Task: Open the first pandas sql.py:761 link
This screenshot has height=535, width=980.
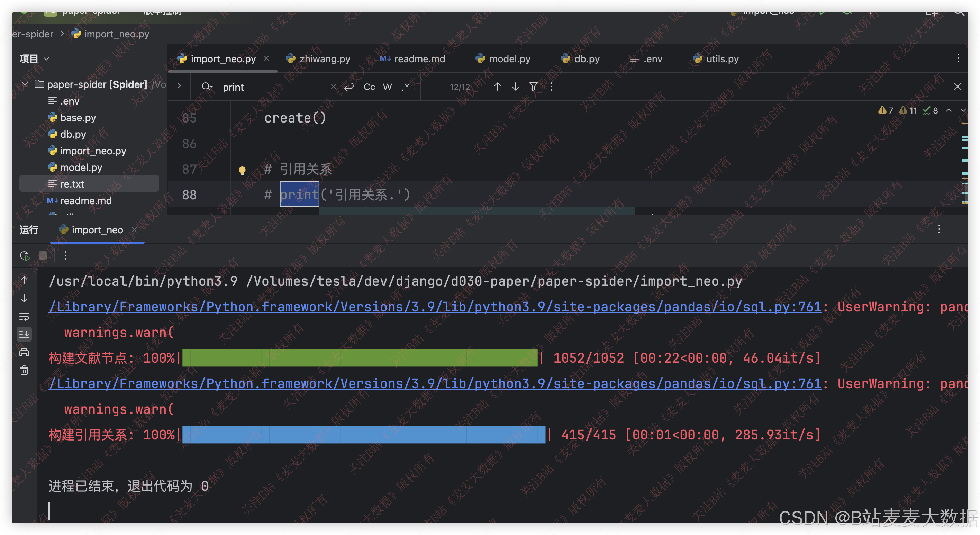Action: pyautogui.click(x=434, y=307)
